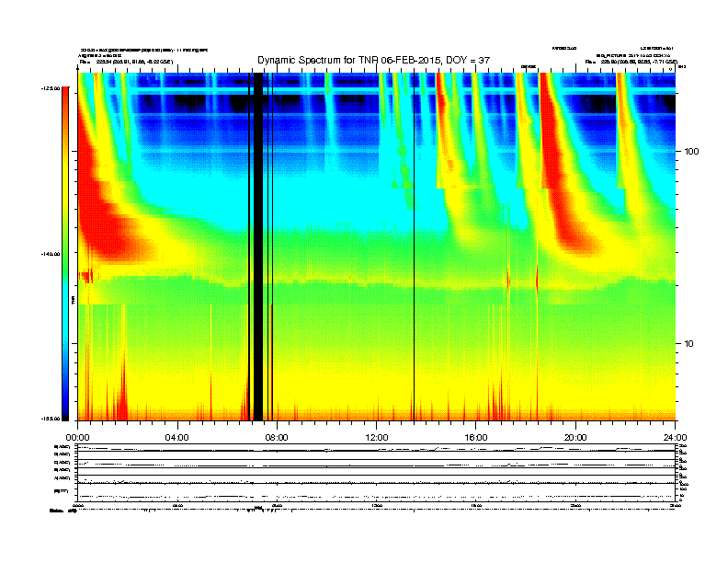This screenshot has width=728, height=563.
Task: Click the position readout above the plot's right corner
Action: point(631,62)
